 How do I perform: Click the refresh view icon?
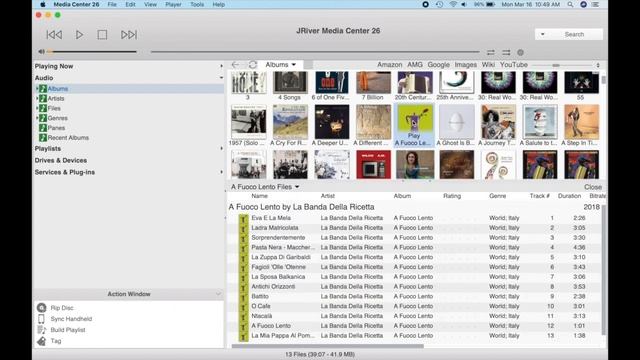click(253, 65)
